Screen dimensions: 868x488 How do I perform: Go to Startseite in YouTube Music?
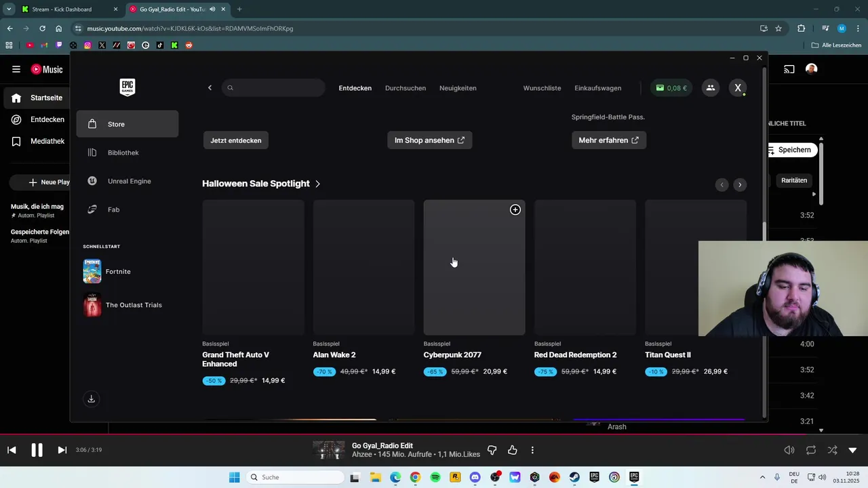[x=38, y=98]
